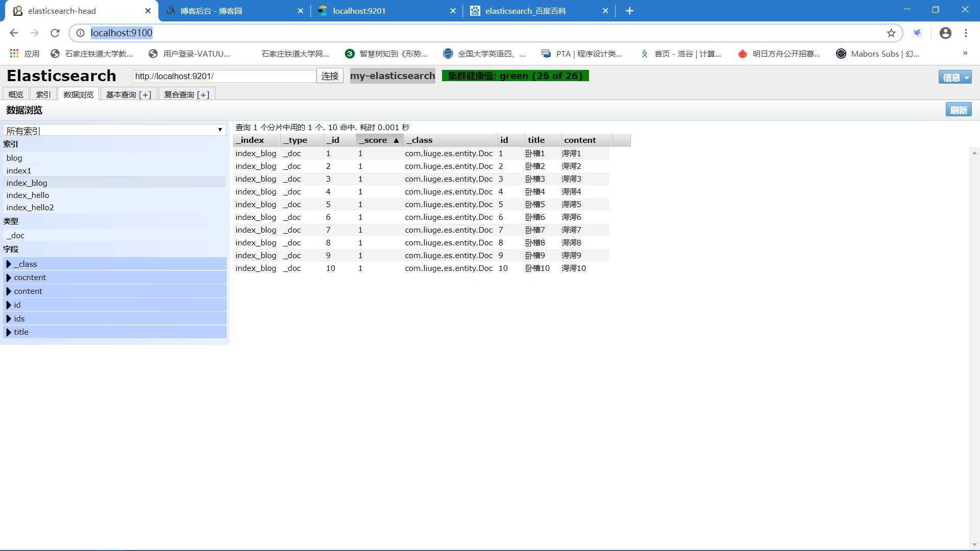
Task: Switch to the 博客后台 - 博客园 tab
Action: [235, 11]
